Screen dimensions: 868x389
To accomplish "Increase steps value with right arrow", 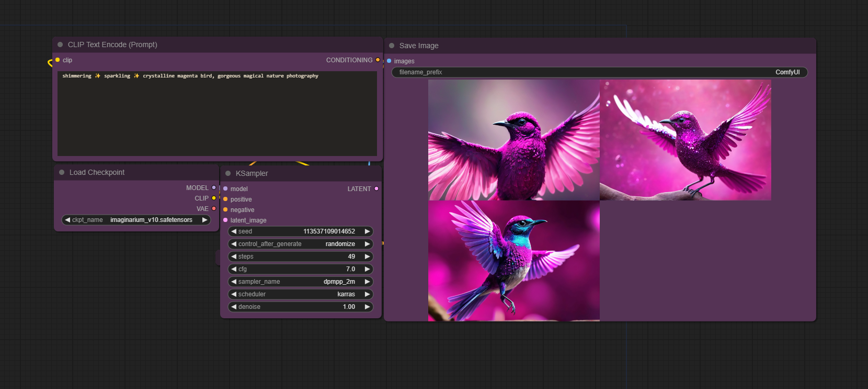I will [367, 257].
